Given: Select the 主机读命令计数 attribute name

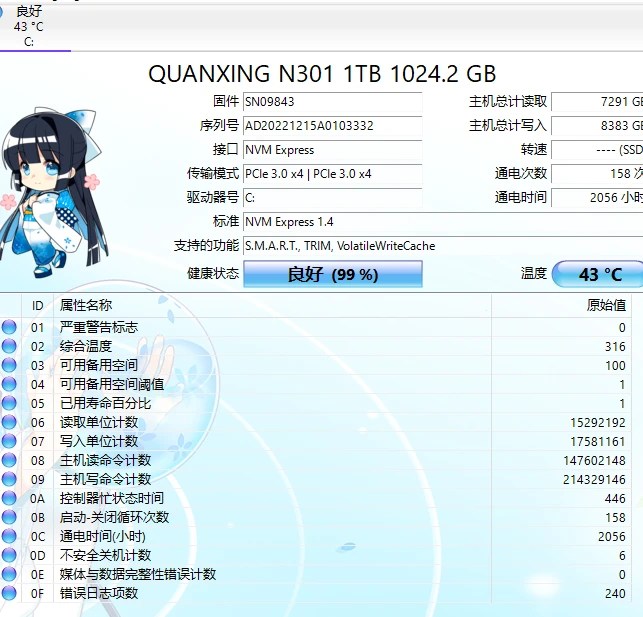Looking at the screenshot, I should click(x=105, y=460).
